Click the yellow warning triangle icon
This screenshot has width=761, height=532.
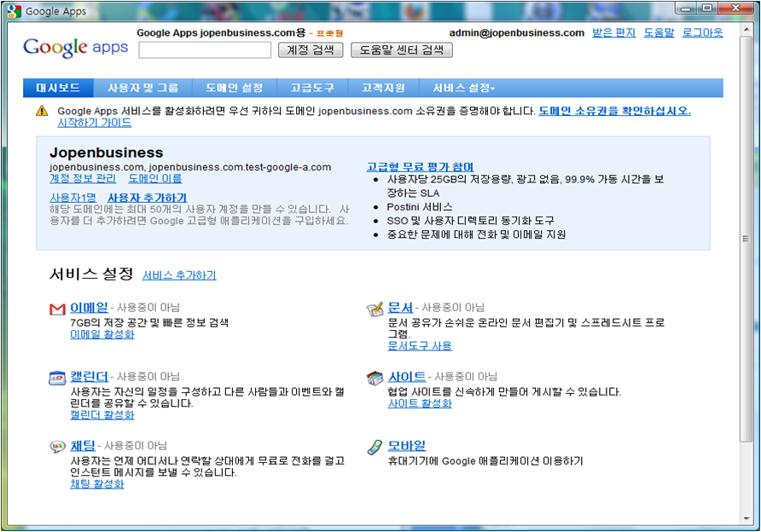pos(42,111)
